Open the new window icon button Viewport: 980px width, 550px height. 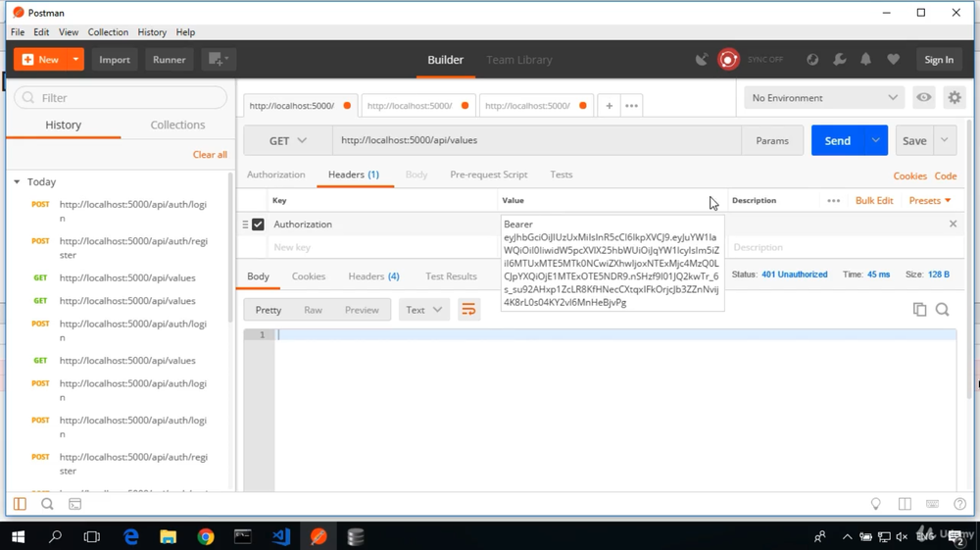click(219, 60)
